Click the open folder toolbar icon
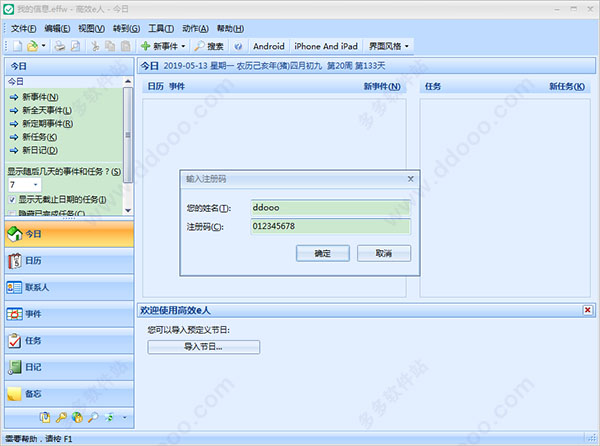Screen dimensions: 600x446 pyautogui.click(x=33, y=46)
